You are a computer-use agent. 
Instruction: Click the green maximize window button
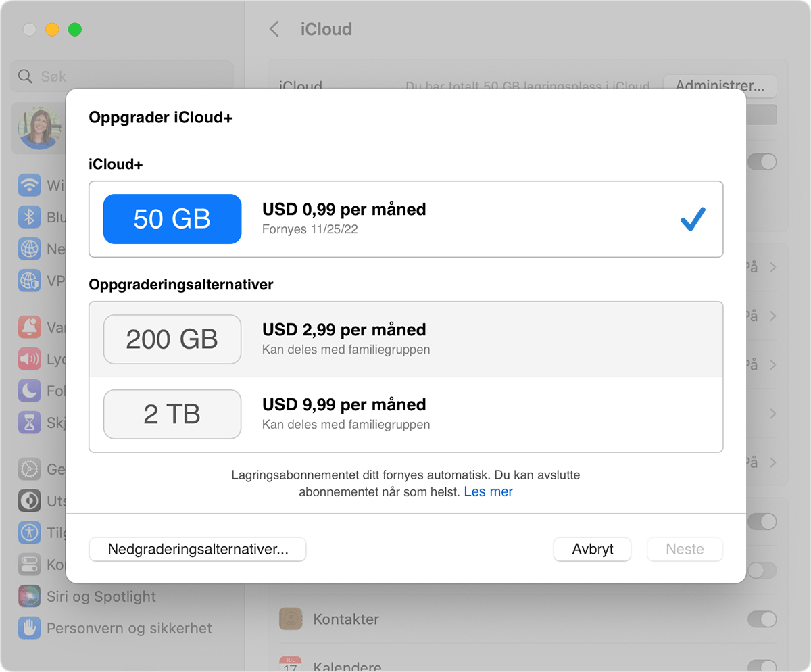pos(75,30)
